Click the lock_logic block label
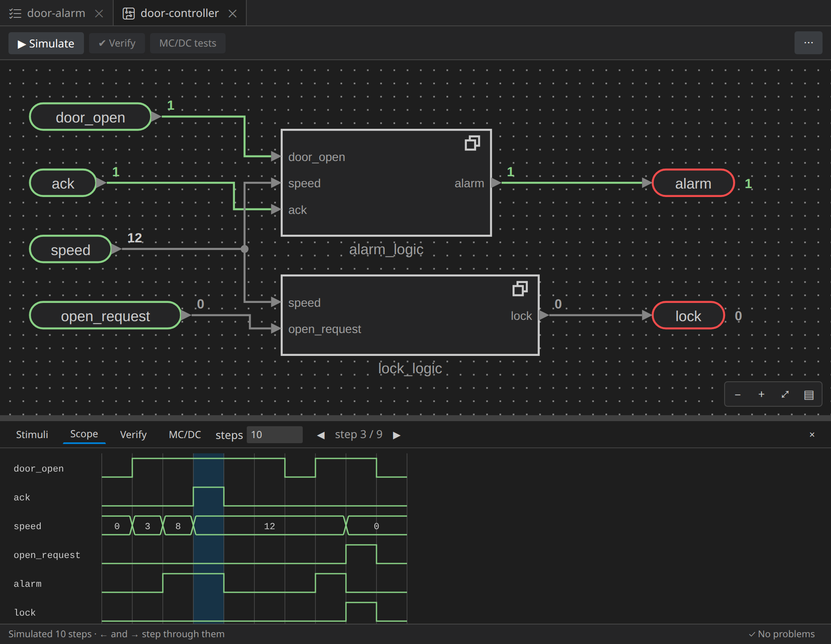 [410, 369]
